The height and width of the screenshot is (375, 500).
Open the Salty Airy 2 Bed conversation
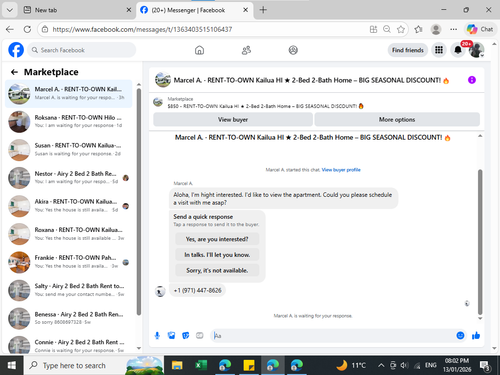coord(69,290)
